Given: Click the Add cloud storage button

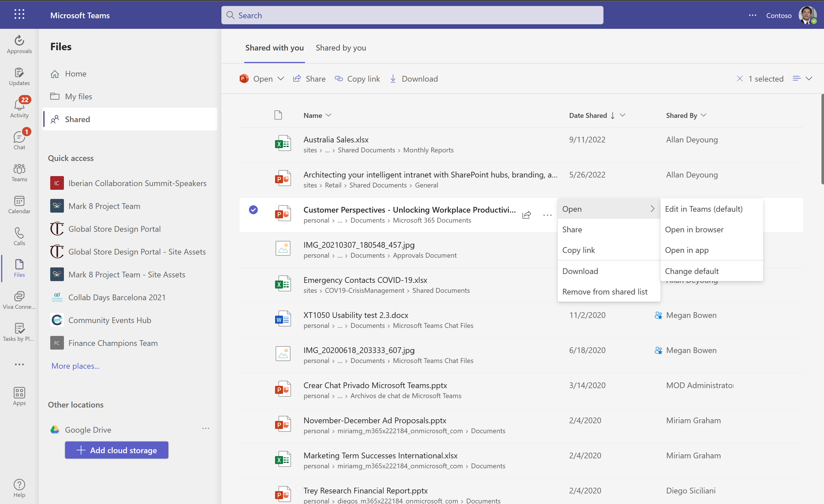Looking at the screenshot, I should click(116, 450).
